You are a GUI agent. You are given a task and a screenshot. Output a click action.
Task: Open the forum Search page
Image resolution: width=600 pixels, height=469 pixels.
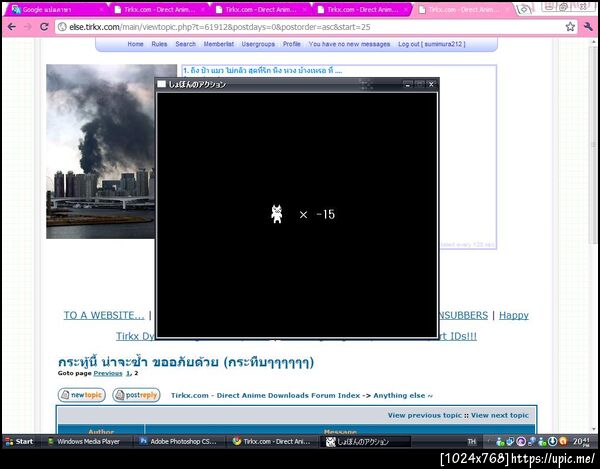186,44
